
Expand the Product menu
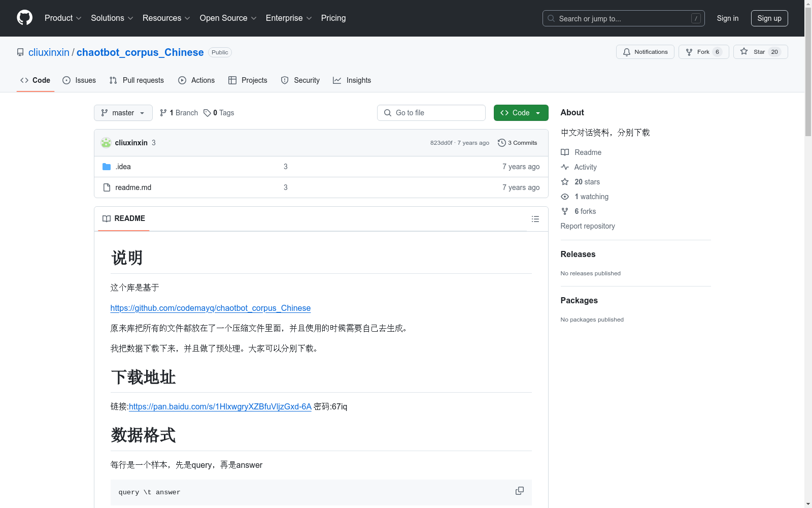click(x=63, y=18)
